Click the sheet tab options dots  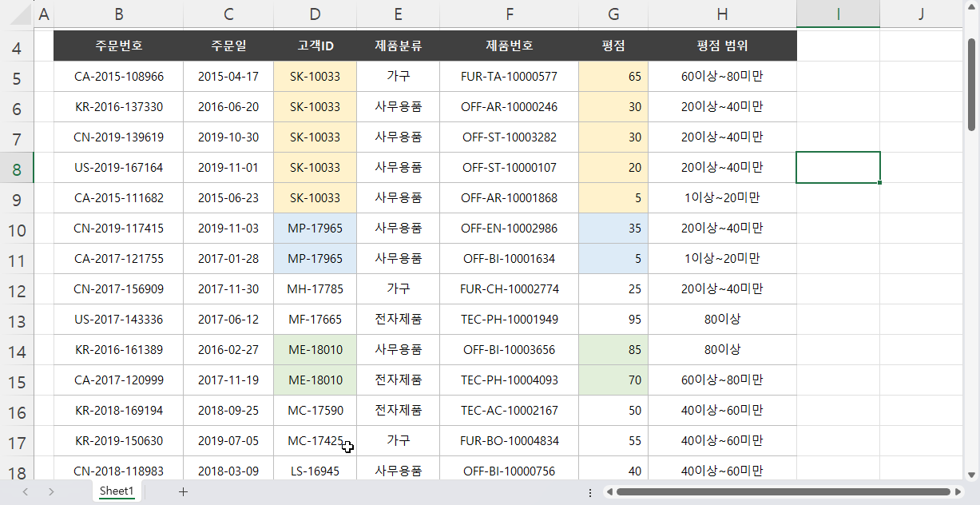pyautogui.click(x=589, y=492)
